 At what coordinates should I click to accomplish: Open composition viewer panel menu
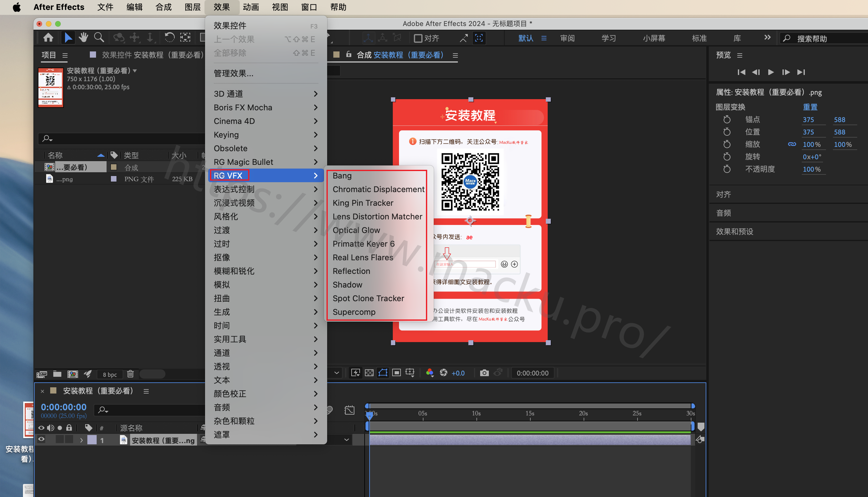click(455, 55)
